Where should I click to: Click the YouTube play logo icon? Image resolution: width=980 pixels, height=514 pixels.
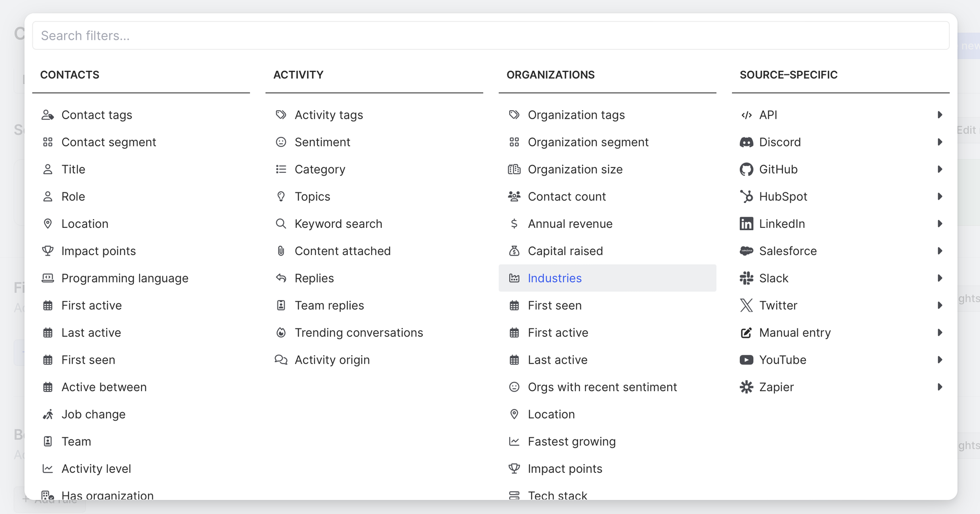746,360
